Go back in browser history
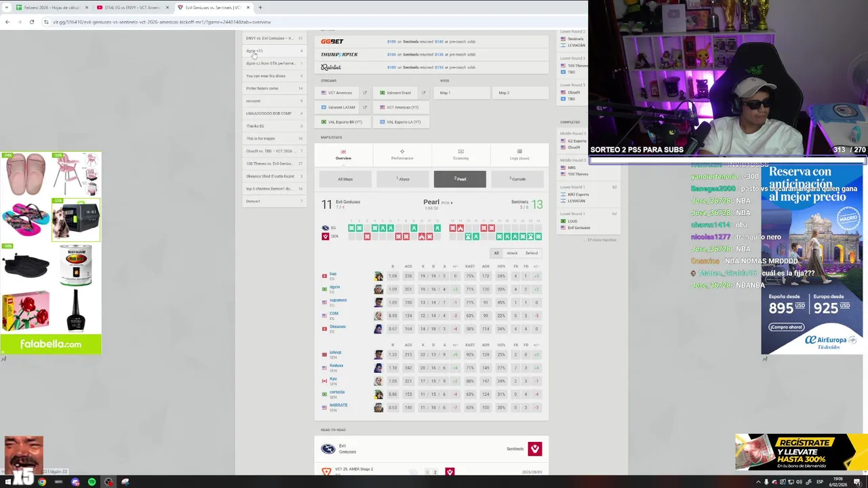 pos(7,22)
